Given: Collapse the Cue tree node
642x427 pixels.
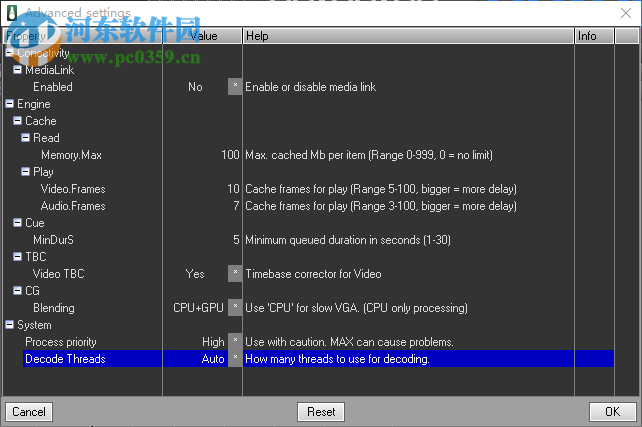Looking at the screenshot, I should [x=17, y=223].
